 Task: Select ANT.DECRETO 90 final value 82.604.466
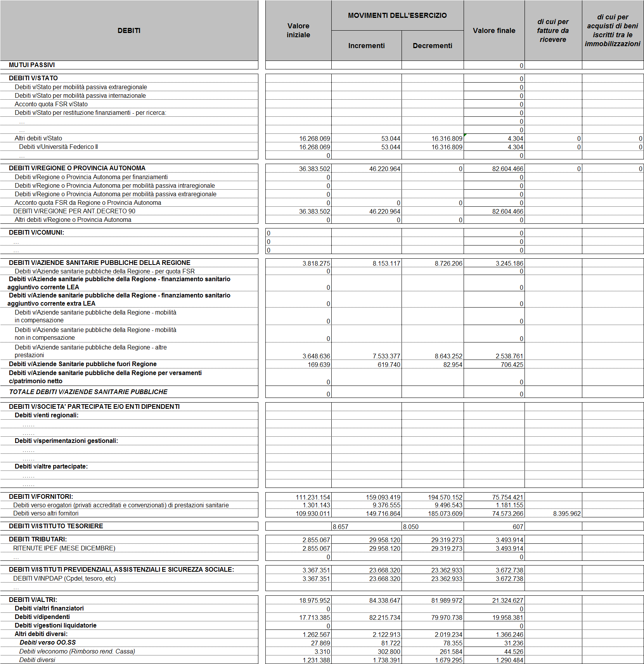tap(507, 211)
